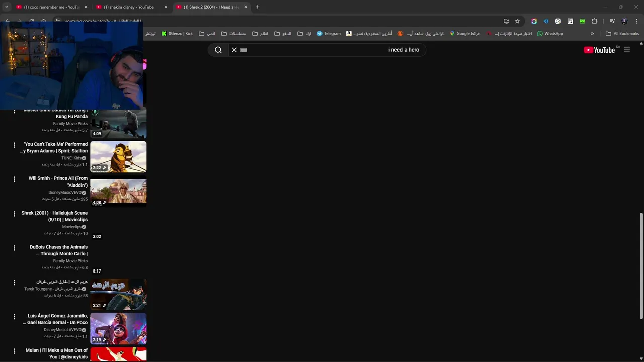The width and height of the screenshot is (644, 362).
Task: Go to YouTube home via logo
Action: tap(599, 50)
